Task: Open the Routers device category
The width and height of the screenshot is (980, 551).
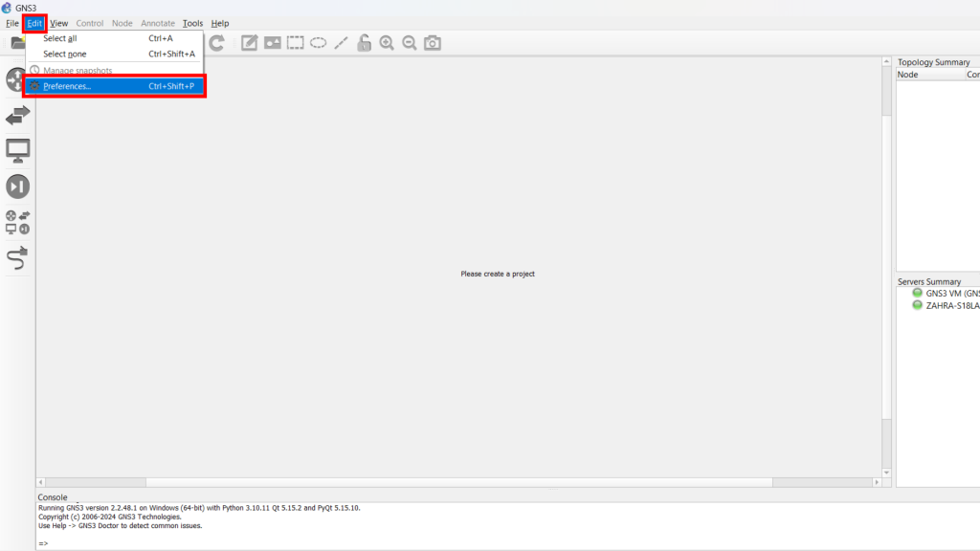Action: tap(17, 79)
